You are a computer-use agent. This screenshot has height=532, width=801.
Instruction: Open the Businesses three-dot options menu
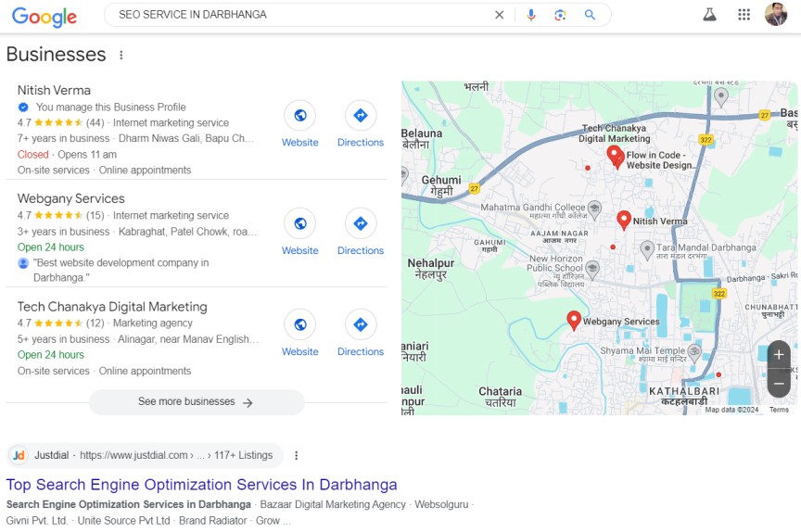point(121,55)
